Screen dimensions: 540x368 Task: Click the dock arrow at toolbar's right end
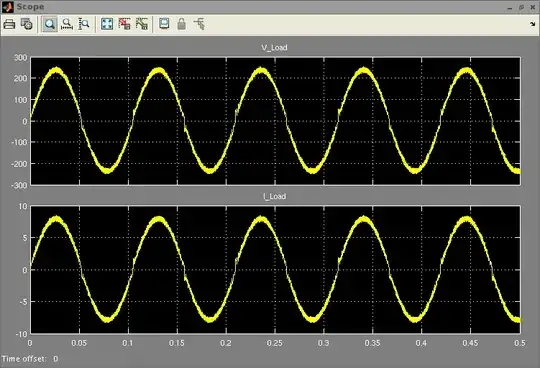(x=532, y=24)
